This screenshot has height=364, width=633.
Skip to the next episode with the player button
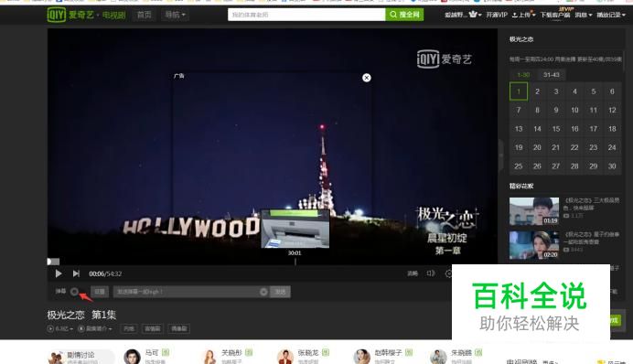[76, 273]
